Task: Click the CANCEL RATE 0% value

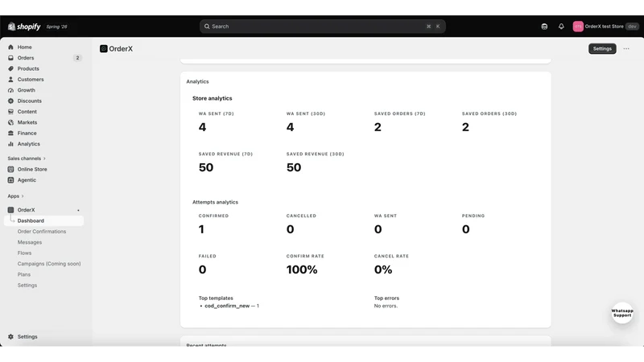Action: point(383,269)
